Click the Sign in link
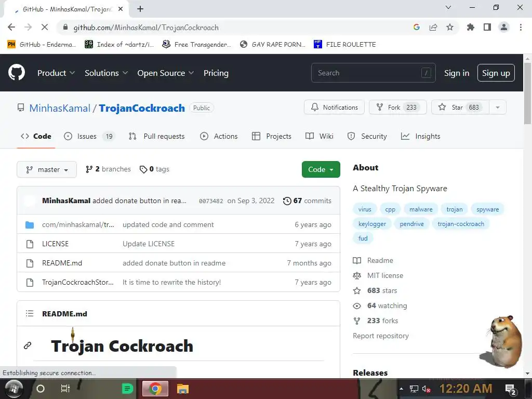 pyautogui.click(x=457, y=73)
